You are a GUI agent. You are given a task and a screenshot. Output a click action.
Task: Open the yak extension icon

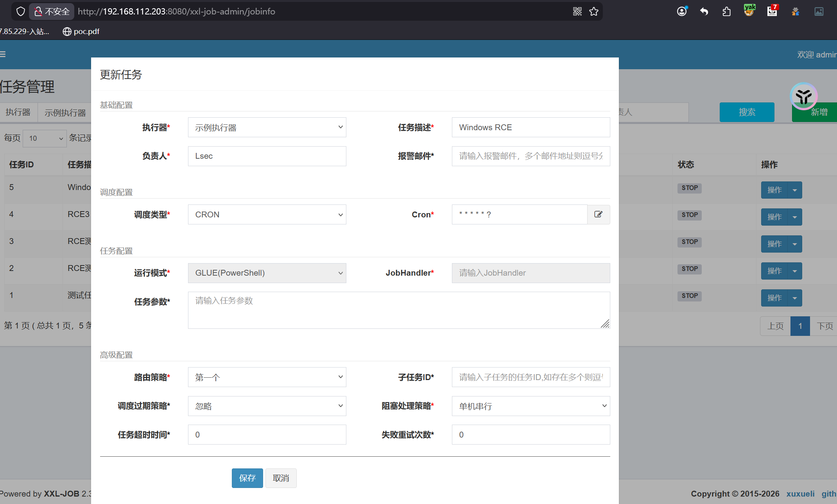click(x=749, y=11)
